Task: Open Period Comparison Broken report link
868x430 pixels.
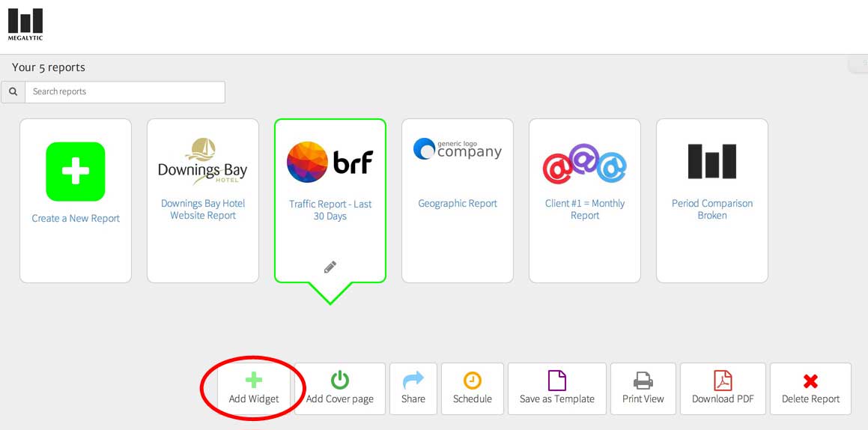Action: point(712,209)
